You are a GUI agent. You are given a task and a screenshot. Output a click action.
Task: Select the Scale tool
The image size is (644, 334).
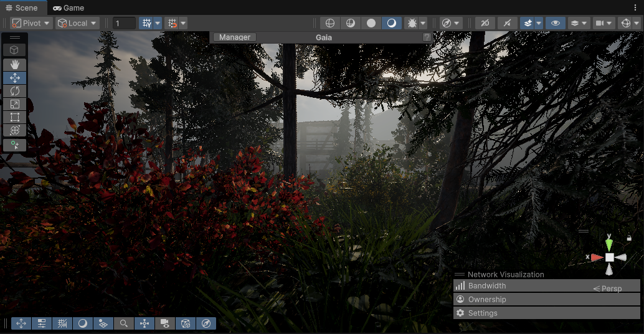click(15, 104)
